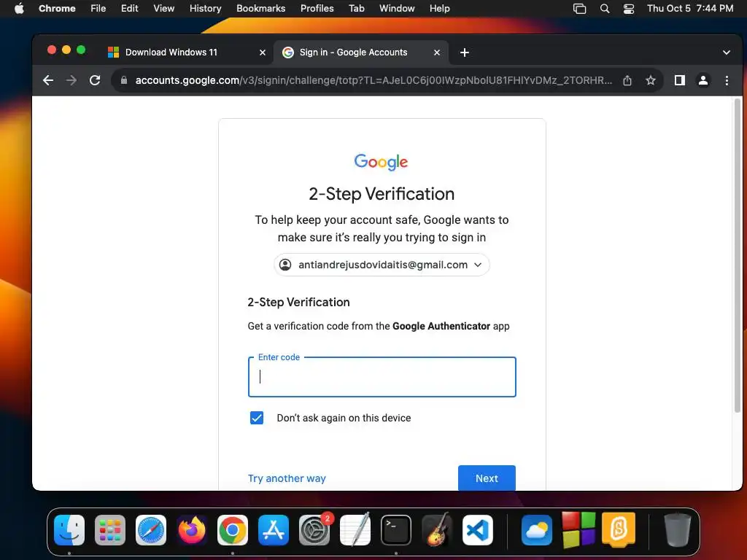This screenshot has height=560, width=747.
Task: Click the page vertical scrollbar
Action: click(x=738, y=256)
